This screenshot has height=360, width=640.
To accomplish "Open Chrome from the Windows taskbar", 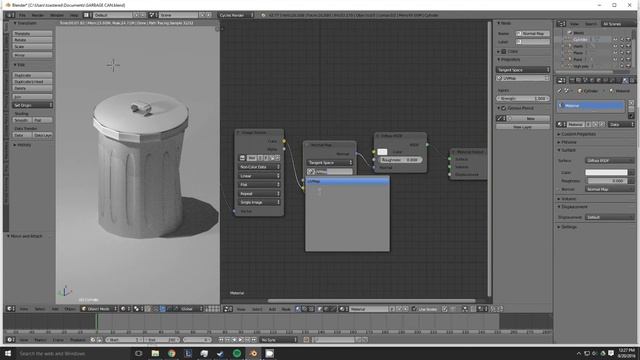I will point(171,353).
